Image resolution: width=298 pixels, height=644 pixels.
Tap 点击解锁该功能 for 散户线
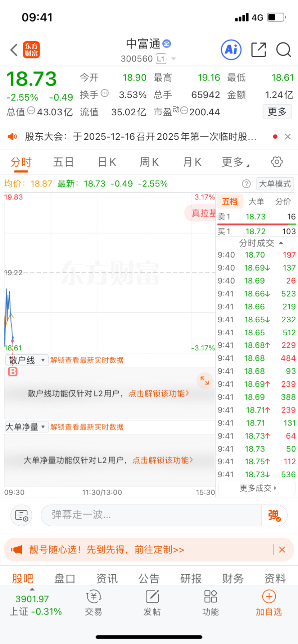click(159, 394)
